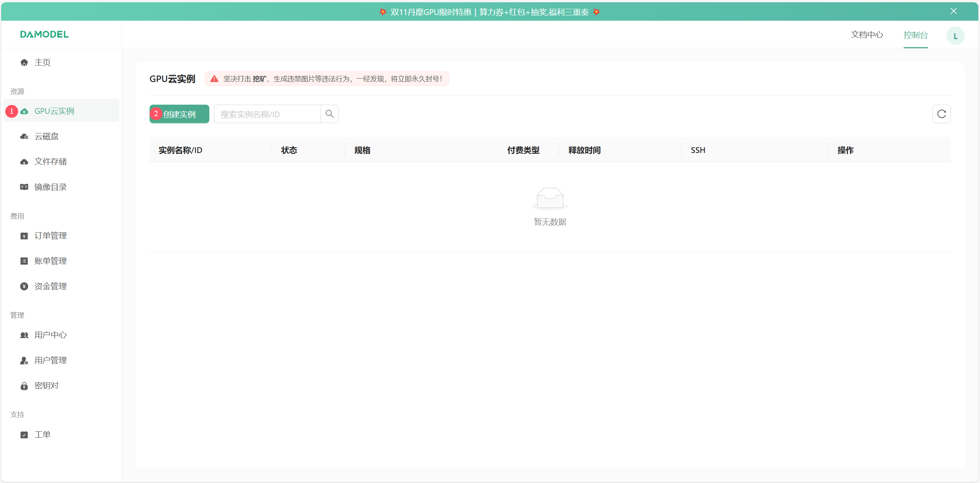The height and width of the screenshot is (483, 980).
Task: Open 用户管理 page
Action: tap(61, 360)
